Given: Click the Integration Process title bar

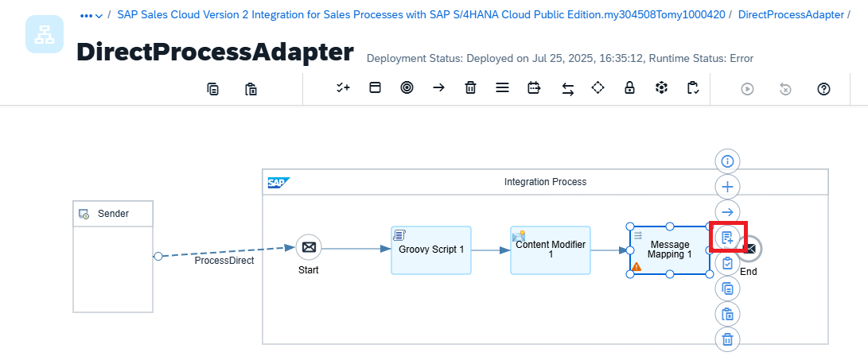Looking at the screenshot, I should point(545,182).
